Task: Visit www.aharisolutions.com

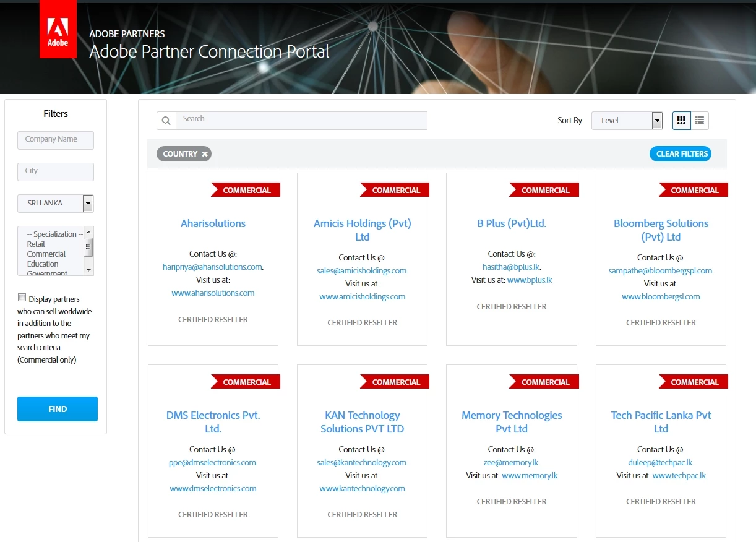Action: pyautogui.click(x=213, y=293)
